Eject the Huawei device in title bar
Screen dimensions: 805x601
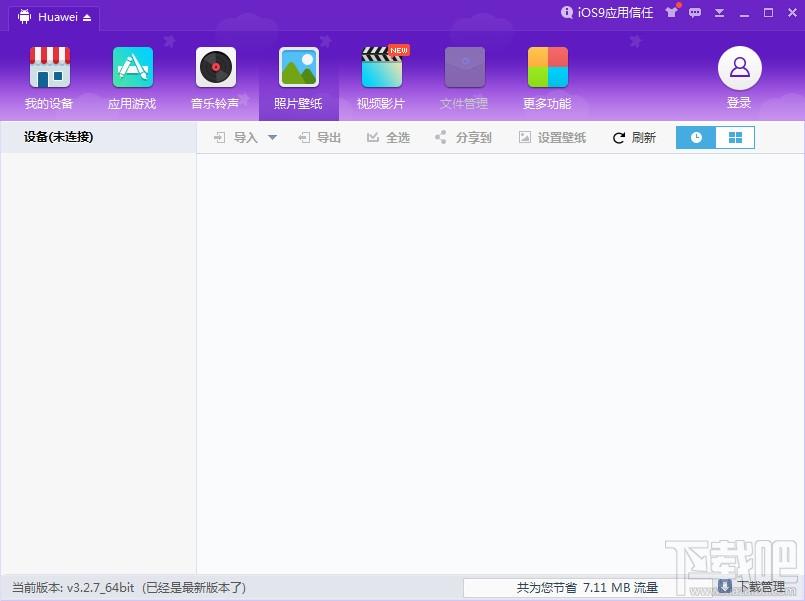pyautogui.click(x=86, y=18)
